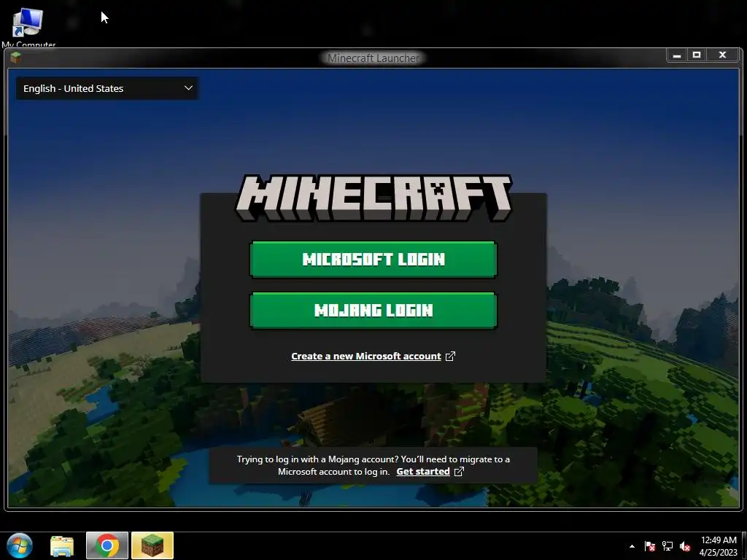Click external link icon next to Create account
The height and width of the screenshot is (560, 747).
click(450, 356)
